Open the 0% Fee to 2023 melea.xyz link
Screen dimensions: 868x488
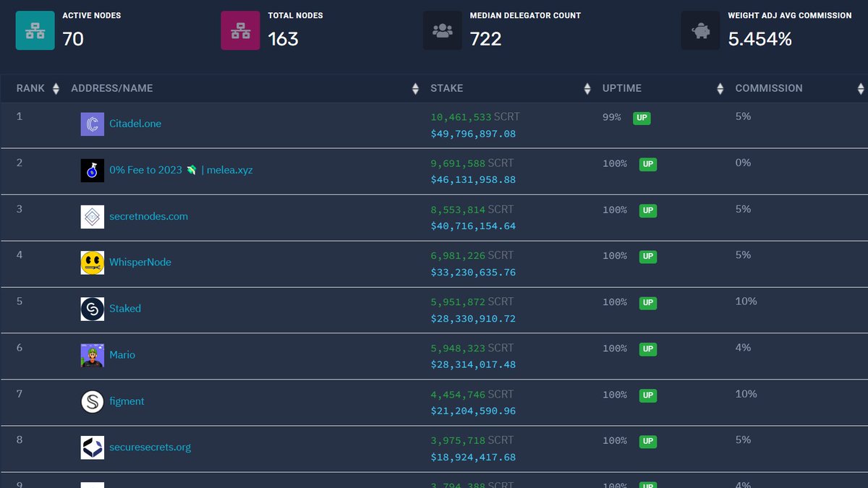coord(181,170)
